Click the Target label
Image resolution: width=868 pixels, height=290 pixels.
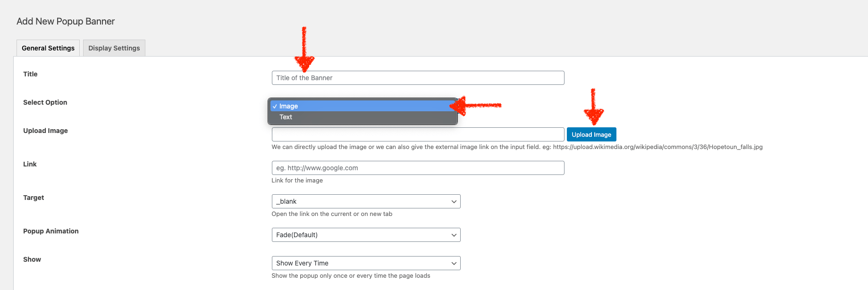34,198
